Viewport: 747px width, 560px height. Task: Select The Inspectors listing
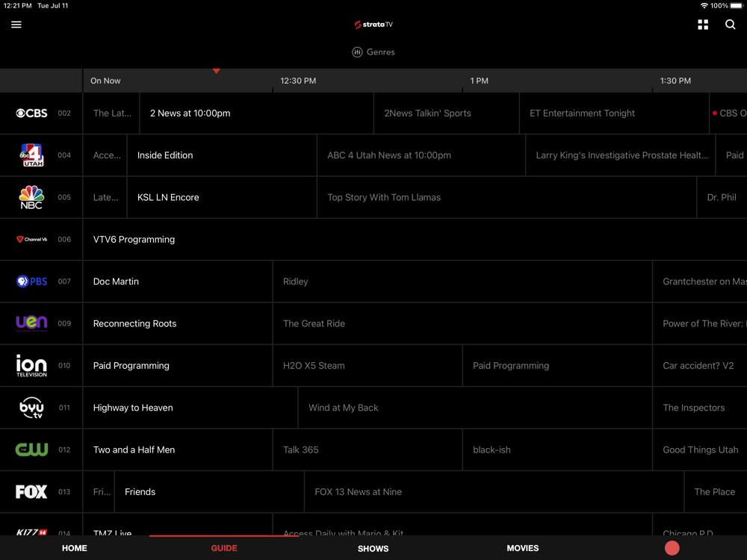click(700, 408)
